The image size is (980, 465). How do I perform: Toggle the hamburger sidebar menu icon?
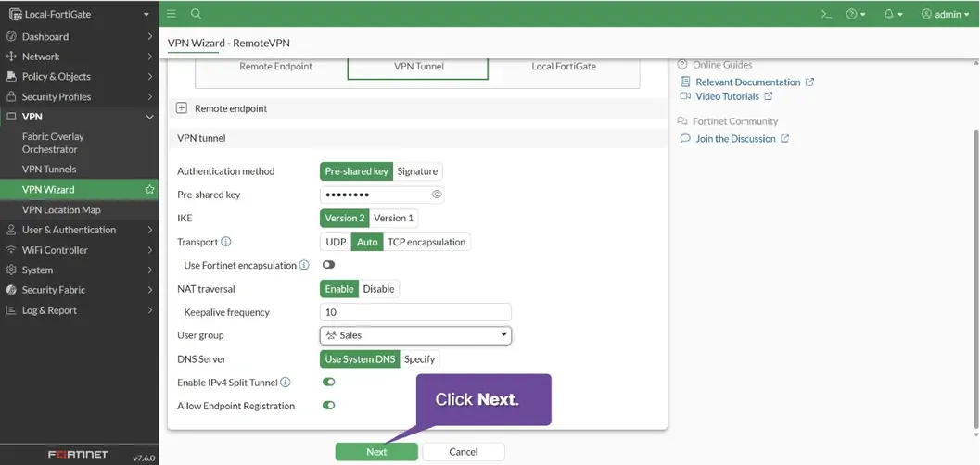[x=172, y=14]
